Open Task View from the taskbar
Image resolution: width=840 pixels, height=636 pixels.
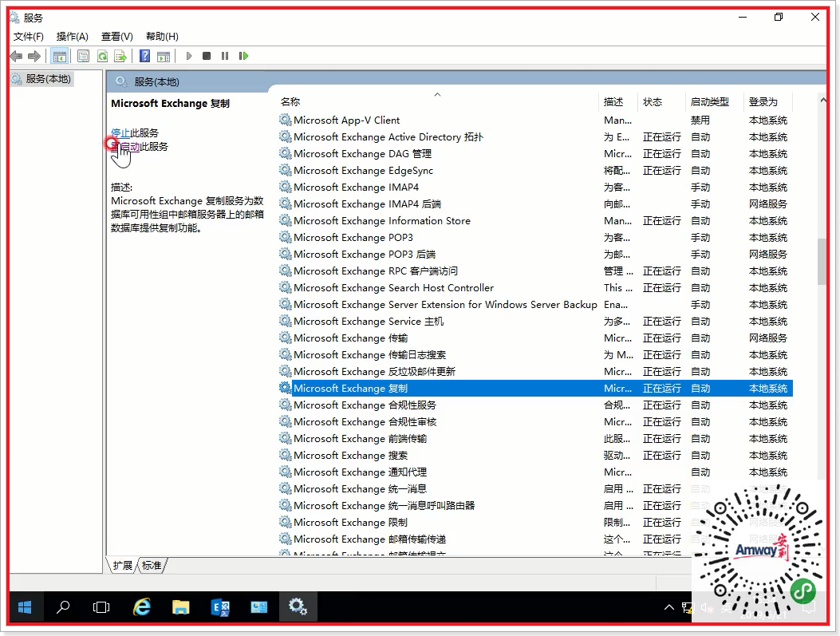[x=101, y=607]
